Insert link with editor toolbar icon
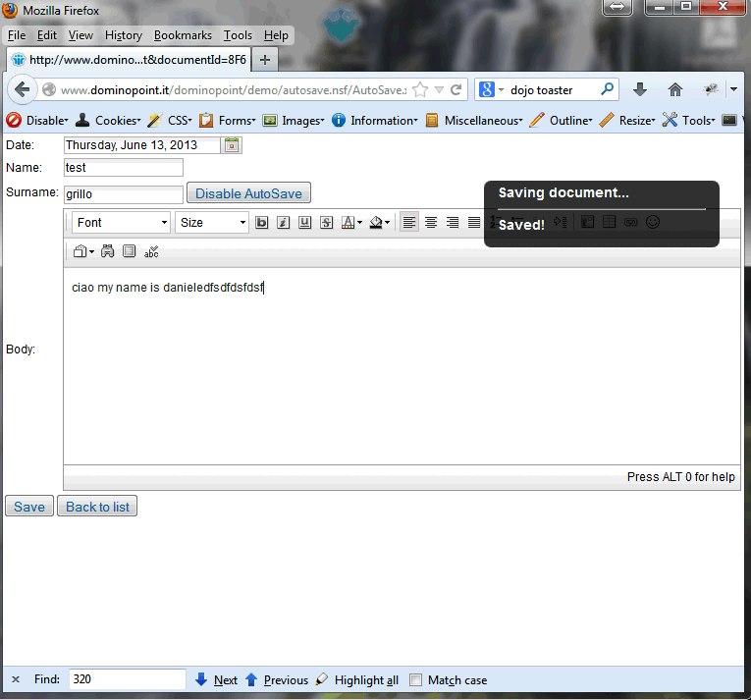This screenshot has width=751, height=700. point(631,222)
